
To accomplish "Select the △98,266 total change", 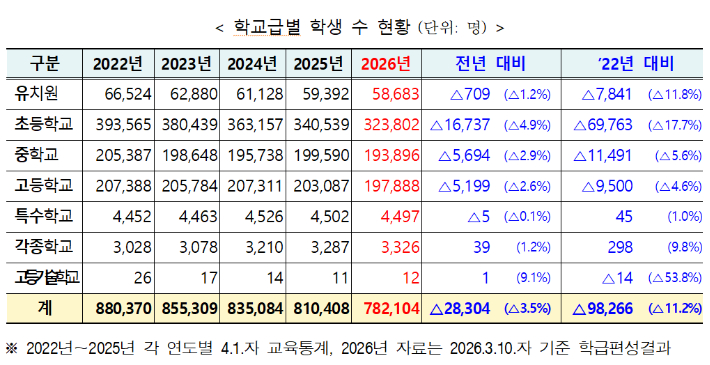I will (602, 309).
